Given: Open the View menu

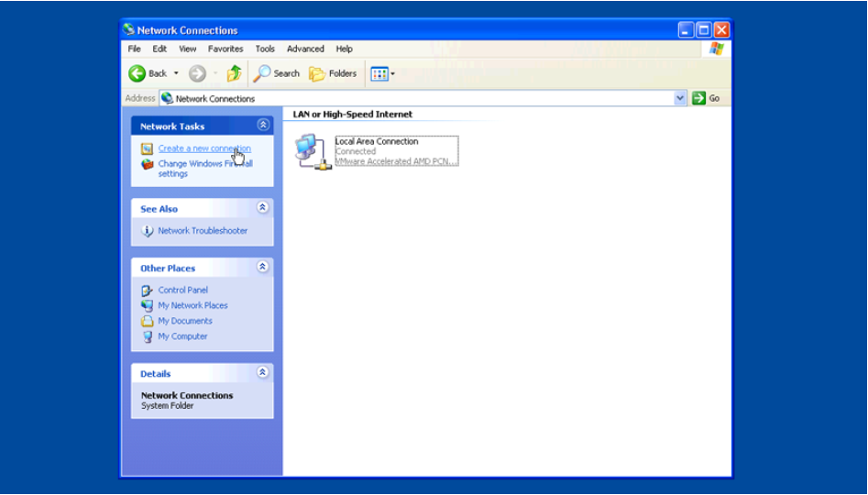Looking at the screenshot, I should (188, 49).
